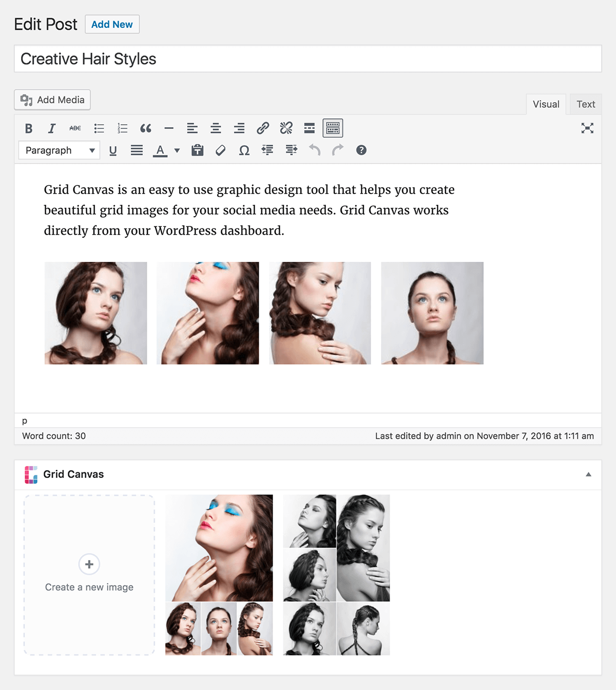Toggle italic formatting

point(52,128)
